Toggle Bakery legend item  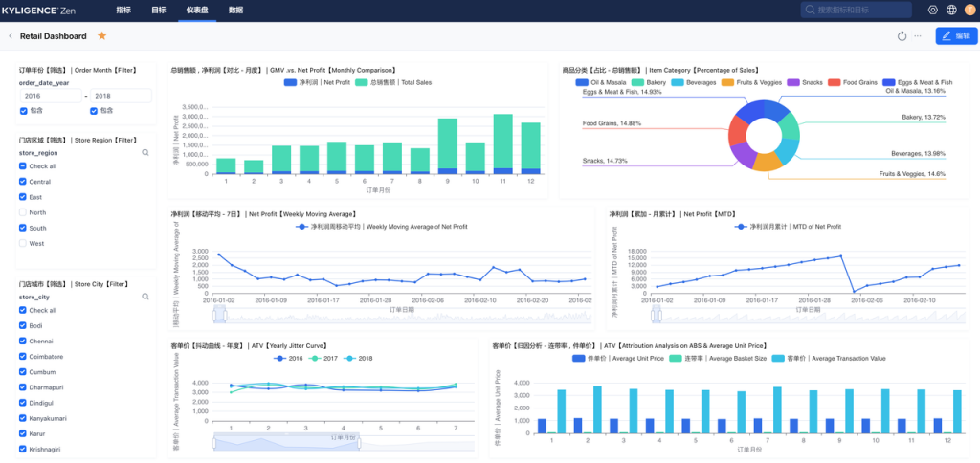pyautogui.click(x=648, y=82)
